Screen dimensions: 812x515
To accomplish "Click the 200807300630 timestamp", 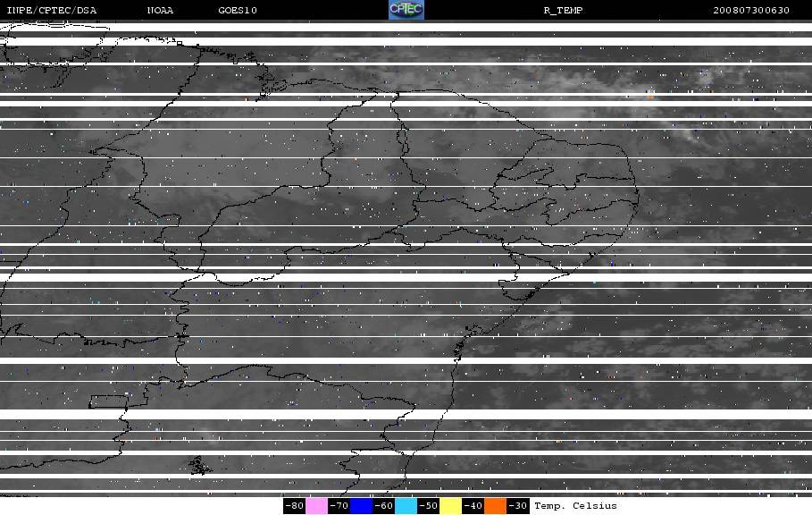I will click(751, 10).
